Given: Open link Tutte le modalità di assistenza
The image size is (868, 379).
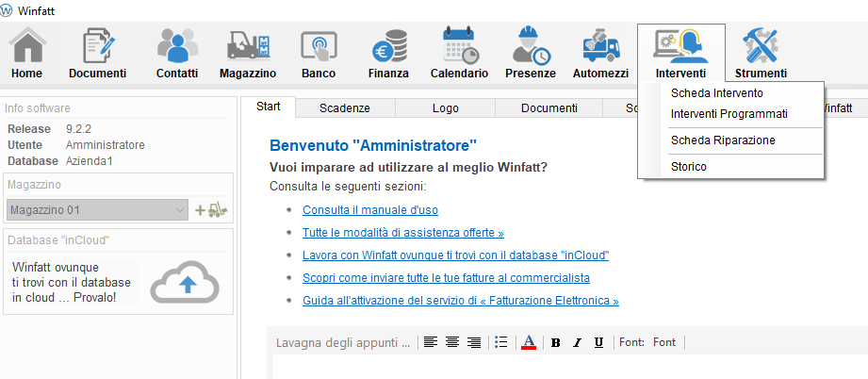Looking at the screenshot, I should [x=403, y=233].
